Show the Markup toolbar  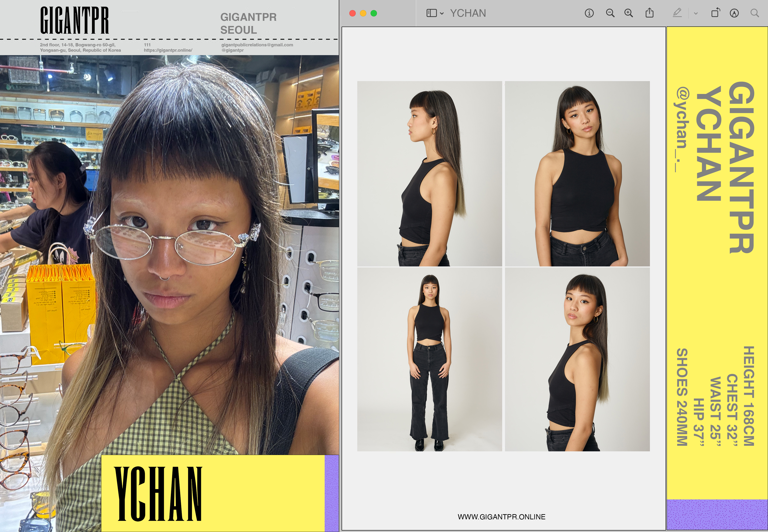pos(734,13)
